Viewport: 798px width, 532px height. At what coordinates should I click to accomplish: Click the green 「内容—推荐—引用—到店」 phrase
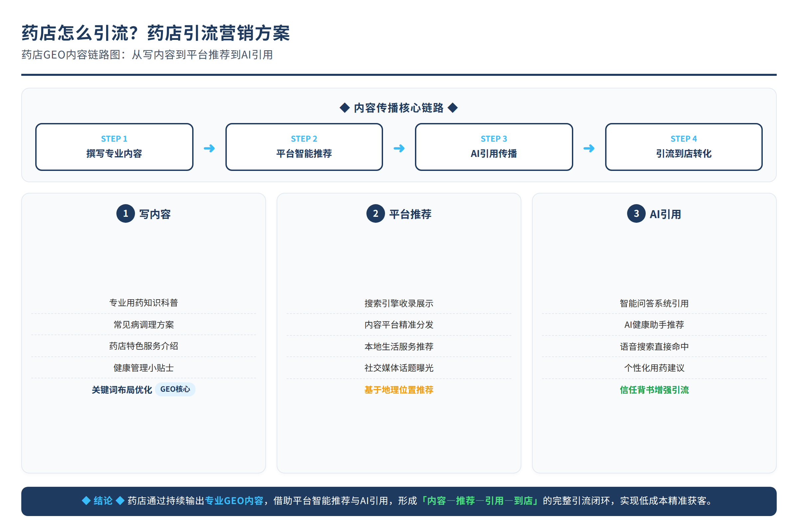click(479, 500)
